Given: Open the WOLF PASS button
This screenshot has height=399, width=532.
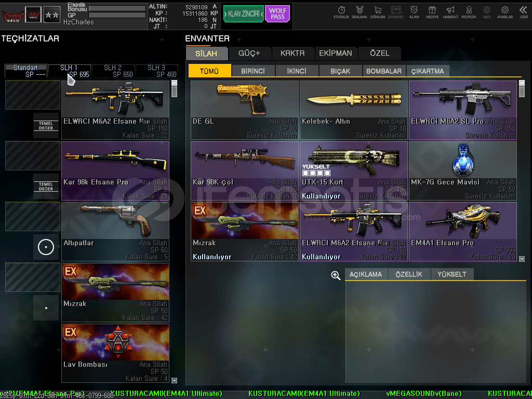Looking at the screenshot, I should 277,14.
